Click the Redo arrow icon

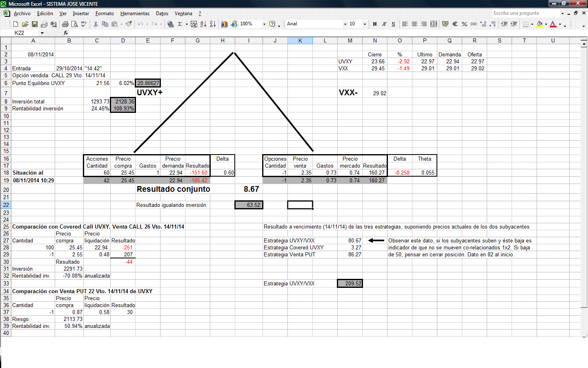click(154, 24)
